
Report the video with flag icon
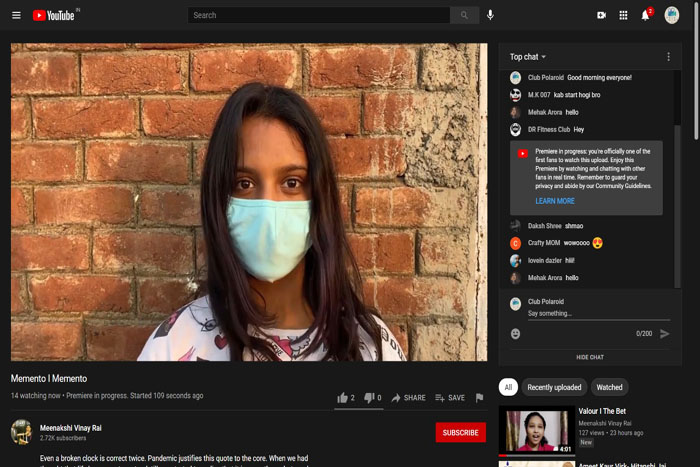(479, 397)
